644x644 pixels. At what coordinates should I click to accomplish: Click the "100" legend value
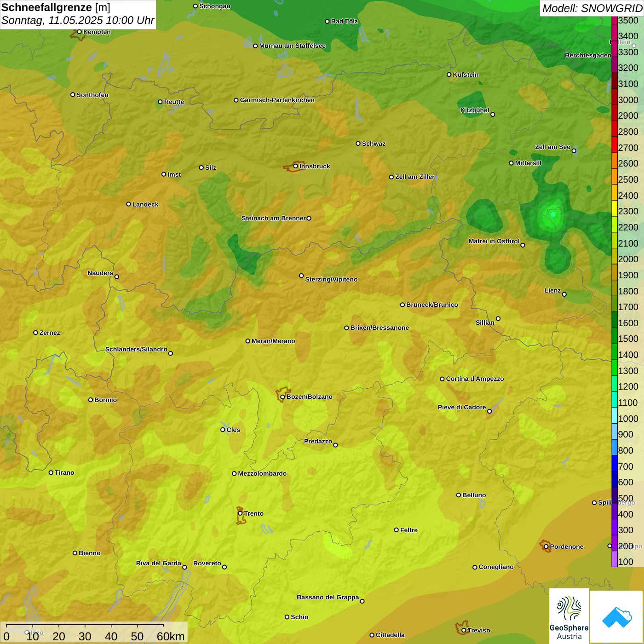626,562
